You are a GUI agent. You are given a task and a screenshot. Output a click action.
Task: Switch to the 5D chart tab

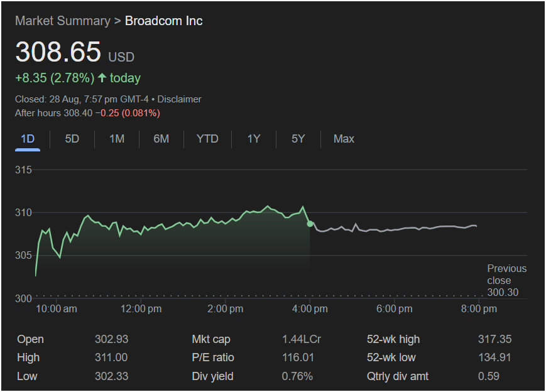pos(72,139)
